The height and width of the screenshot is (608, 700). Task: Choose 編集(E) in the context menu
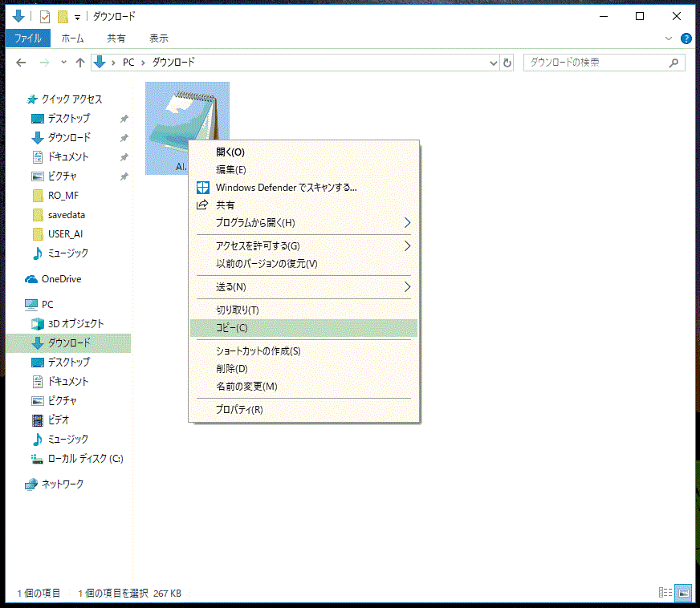[x=303, y=170]
